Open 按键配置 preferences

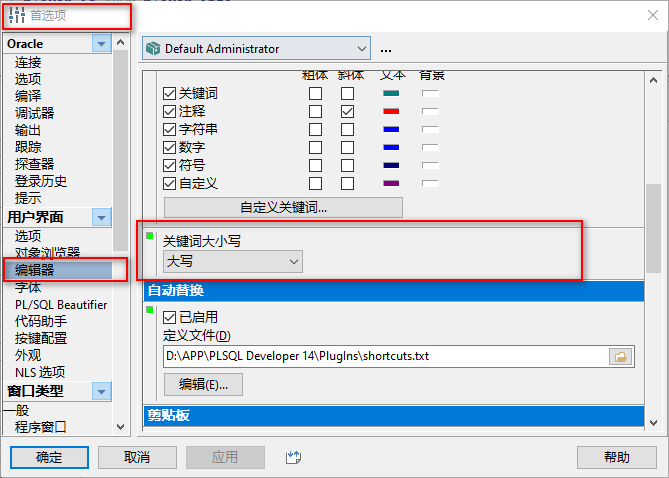[x=41, y=338]
